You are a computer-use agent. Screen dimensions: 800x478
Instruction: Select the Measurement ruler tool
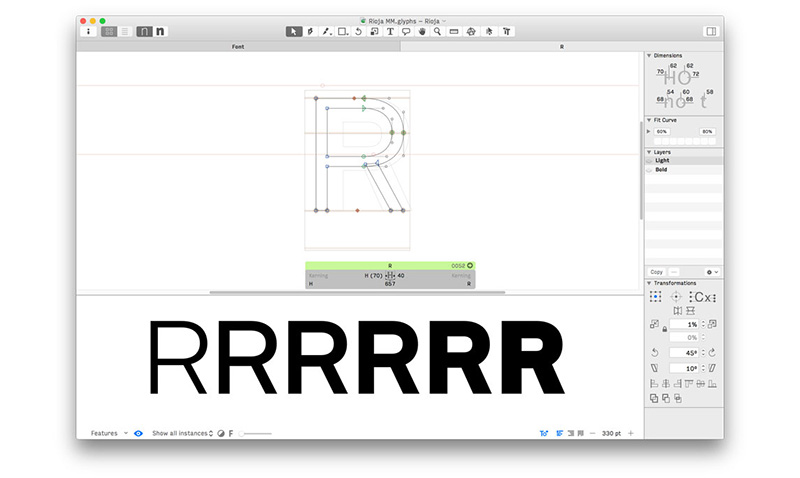454,32
